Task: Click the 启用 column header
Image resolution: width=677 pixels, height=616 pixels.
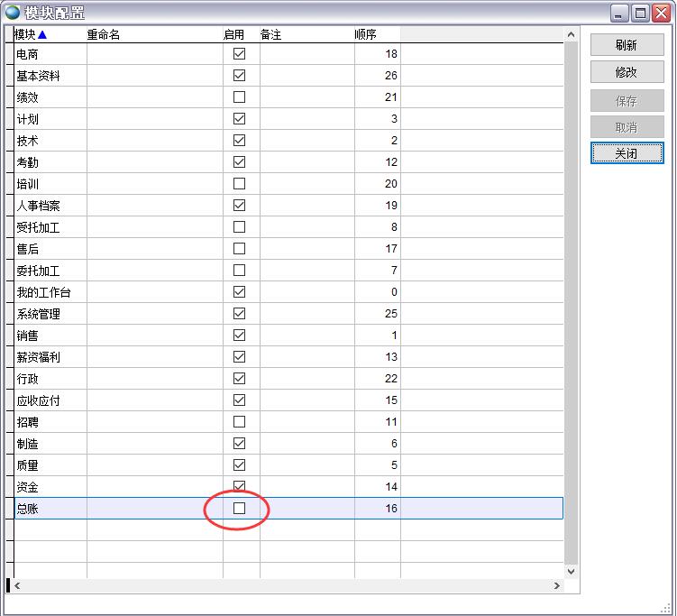Action: pyautogui.click(x=233, y=34)
